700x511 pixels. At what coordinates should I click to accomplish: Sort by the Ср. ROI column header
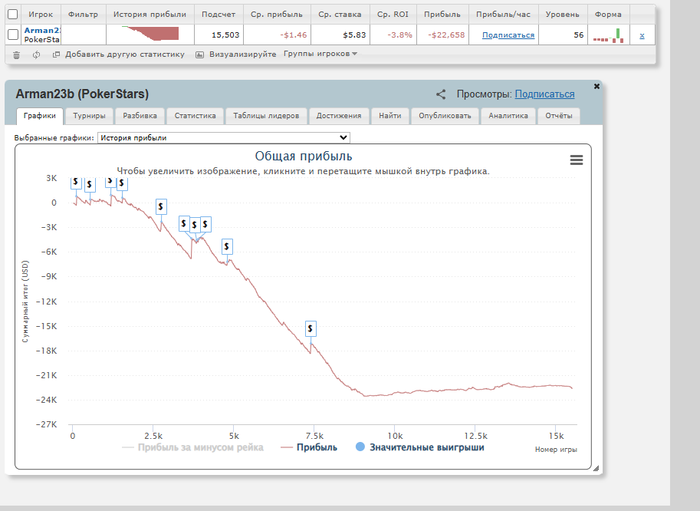(x=392, y=14)
